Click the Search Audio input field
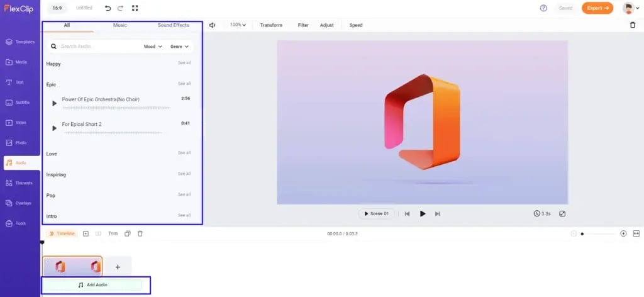Image resolution: width=644 pixels, height=297 pixels. coord(97,47)
